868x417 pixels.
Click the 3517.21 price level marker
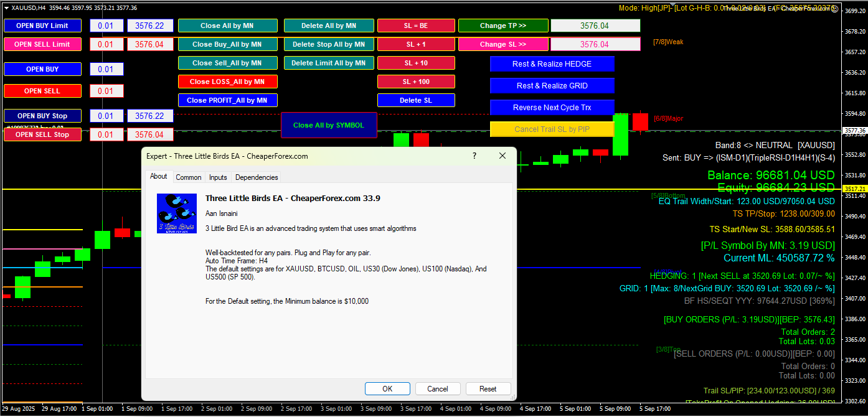(854, 189)
